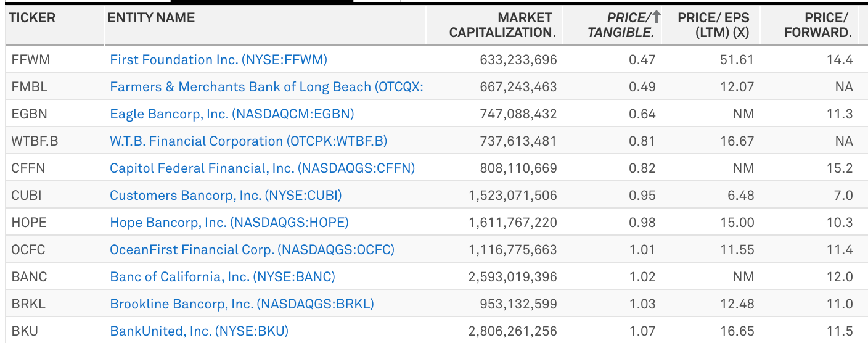This screenshot has height=343, width=868.
Task: Open the W.T.B. Financial Corporation link
Action: click(x=248, y=141)
